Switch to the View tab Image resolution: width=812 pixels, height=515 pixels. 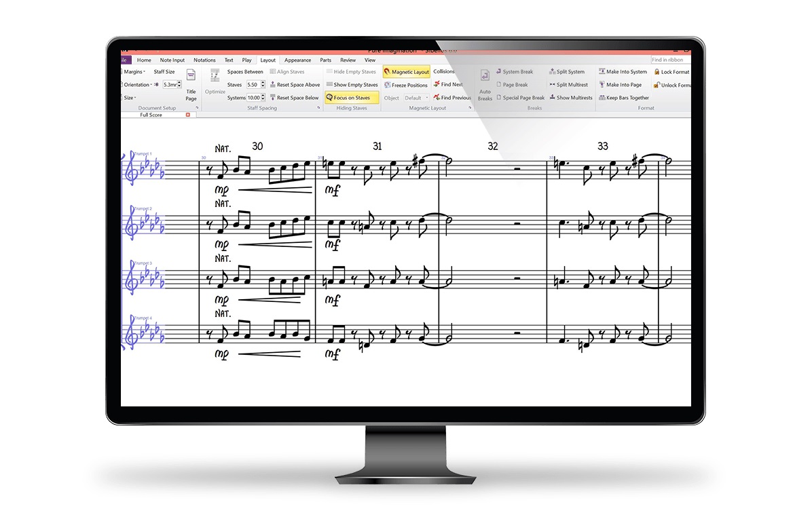click(x=370, y=60)
